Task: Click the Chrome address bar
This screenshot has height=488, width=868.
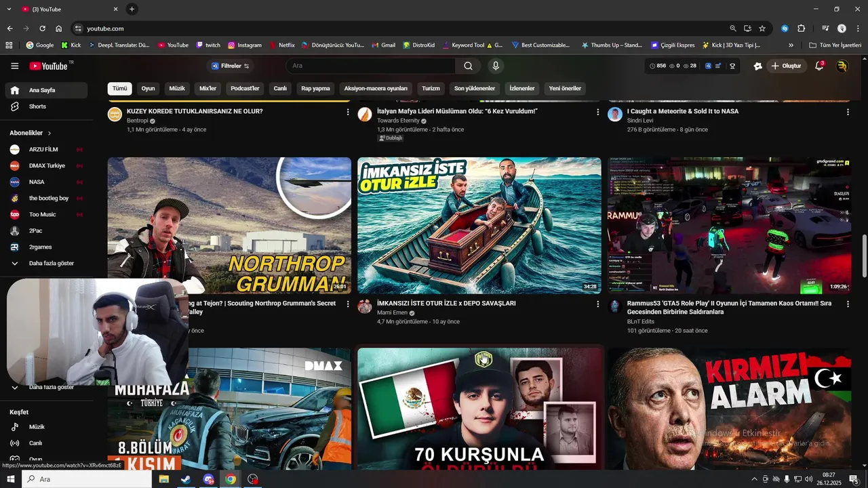Action: coord(400,28)
